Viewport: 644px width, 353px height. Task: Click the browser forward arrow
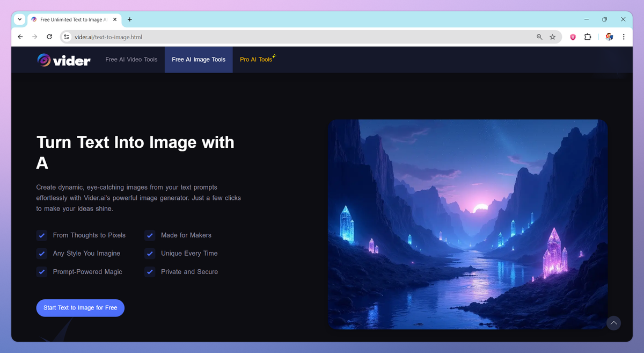coord(35,37)
